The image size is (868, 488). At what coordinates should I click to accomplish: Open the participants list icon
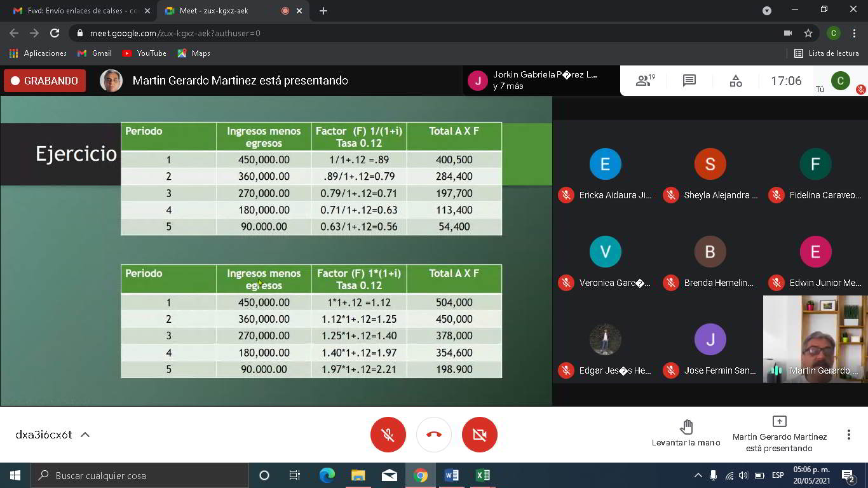pos(645,81)
